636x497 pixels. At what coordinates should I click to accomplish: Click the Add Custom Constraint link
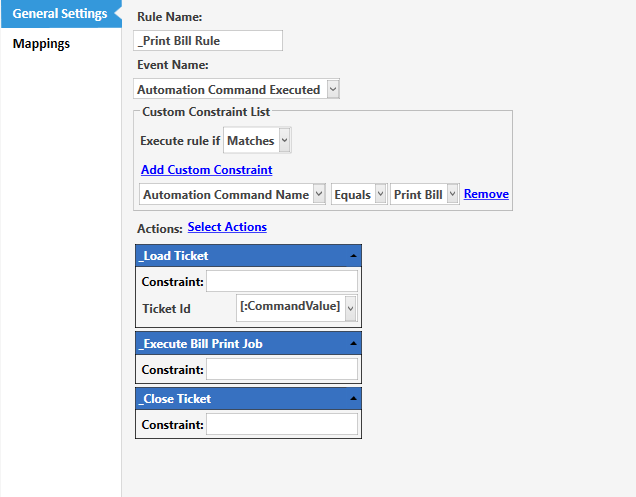click(206, 169)
